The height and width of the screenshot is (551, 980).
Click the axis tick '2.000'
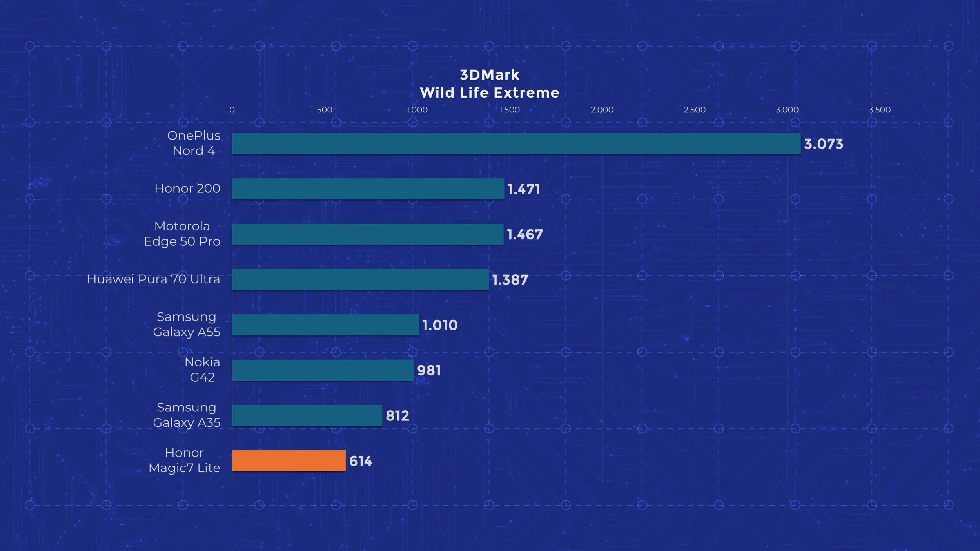[602, 110]
